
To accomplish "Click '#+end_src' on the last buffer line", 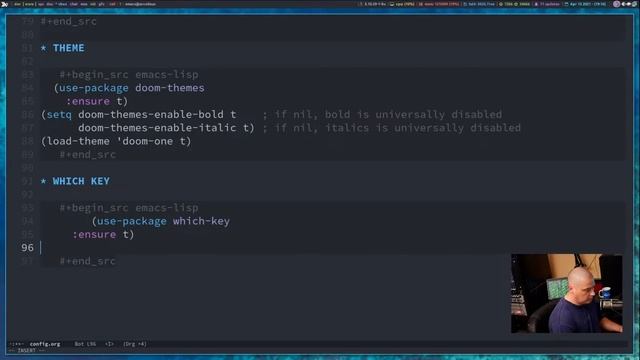I will [87, 261].
